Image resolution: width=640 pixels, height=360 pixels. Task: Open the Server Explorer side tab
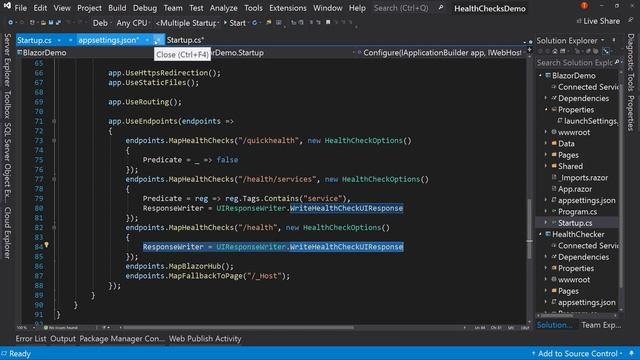[7, 60]
